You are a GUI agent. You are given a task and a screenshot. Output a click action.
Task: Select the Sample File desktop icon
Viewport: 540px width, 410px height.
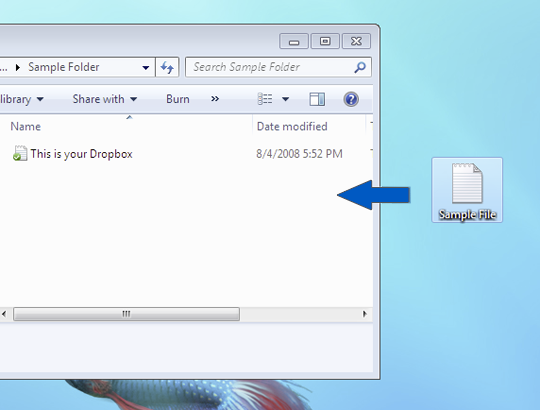click(467, 190)
